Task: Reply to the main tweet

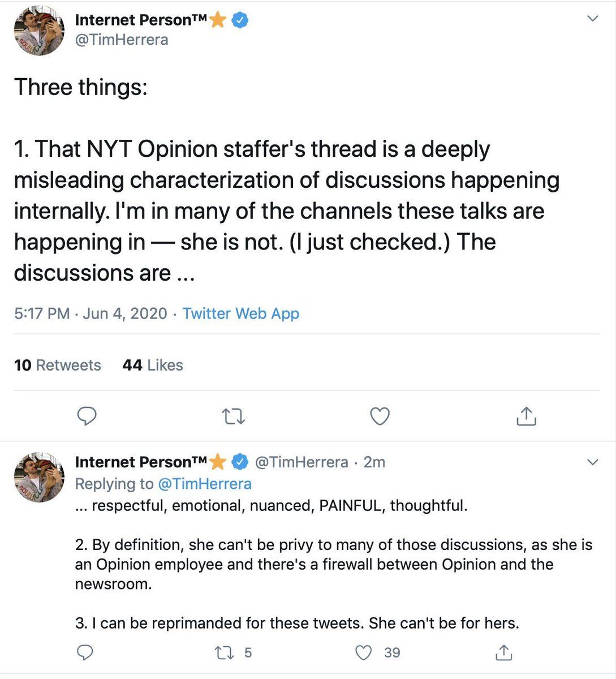Action: coord(87,416)
